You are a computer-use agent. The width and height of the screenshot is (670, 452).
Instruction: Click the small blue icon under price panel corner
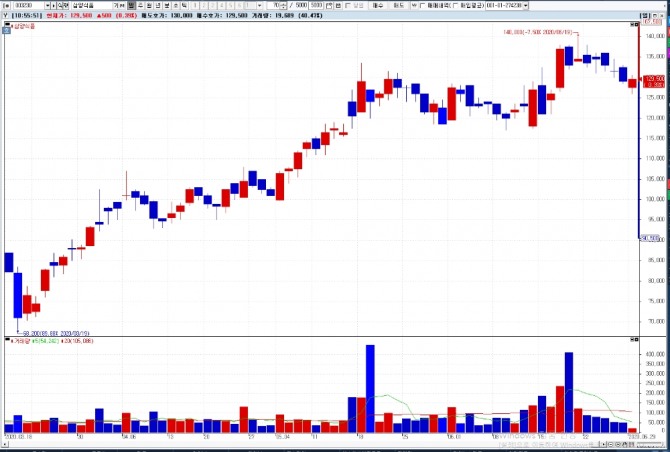[x=7, y=30]
